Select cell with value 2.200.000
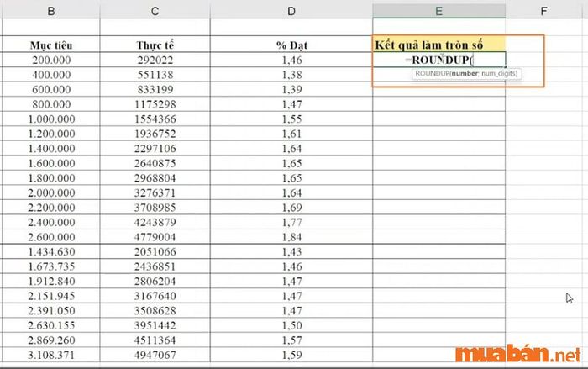 pyautogui.click(x=51, y=208)
